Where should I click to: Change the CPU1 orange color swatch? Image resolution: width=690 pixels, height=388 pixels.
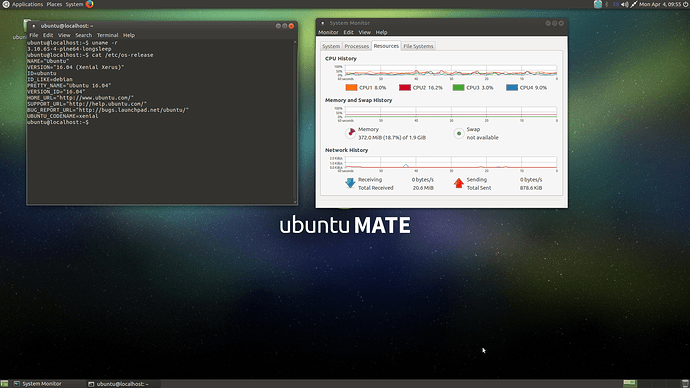(x=351, y=88)
